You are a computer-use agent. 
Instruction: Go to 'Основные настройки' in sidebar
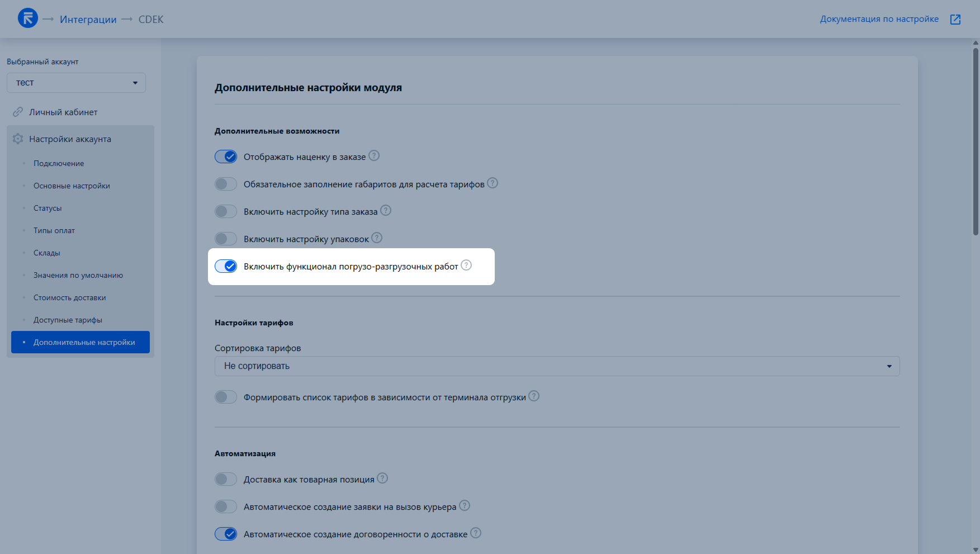(72, 186)
